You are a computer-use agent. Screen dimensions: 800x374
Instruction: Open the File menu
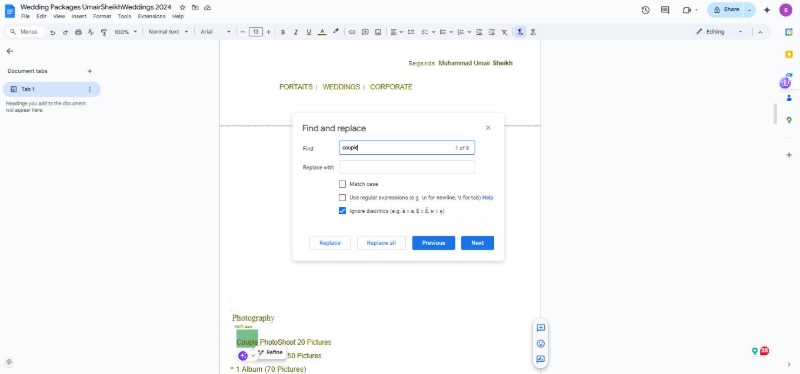[x=26, y=16]
